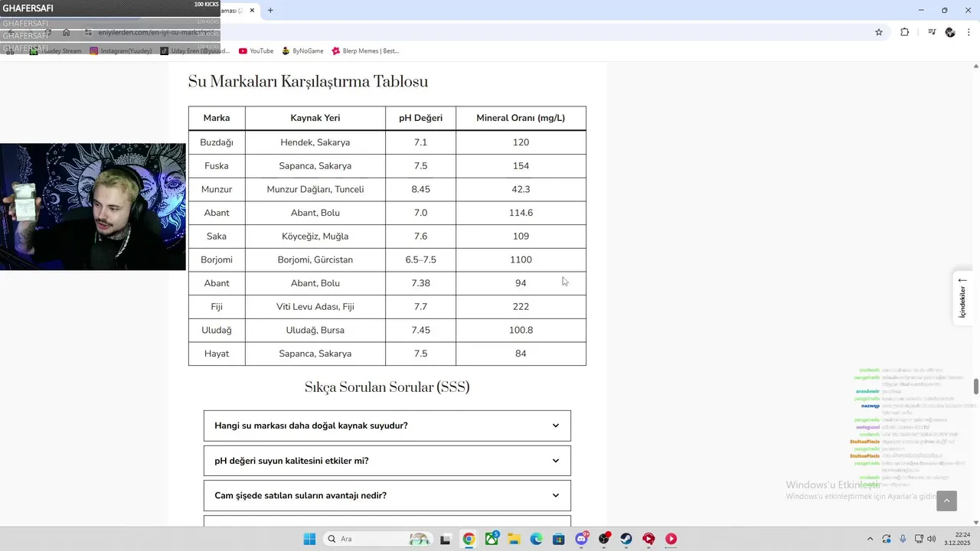Click the address bar URL
This screenshot has height=551, width=980.
coord(157,32)
